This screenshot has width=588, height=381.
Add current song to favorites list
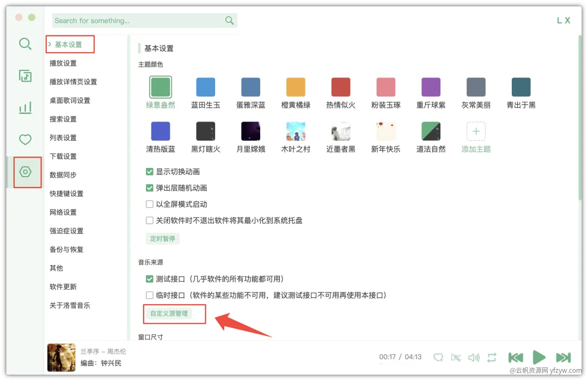tap(438, 358)
